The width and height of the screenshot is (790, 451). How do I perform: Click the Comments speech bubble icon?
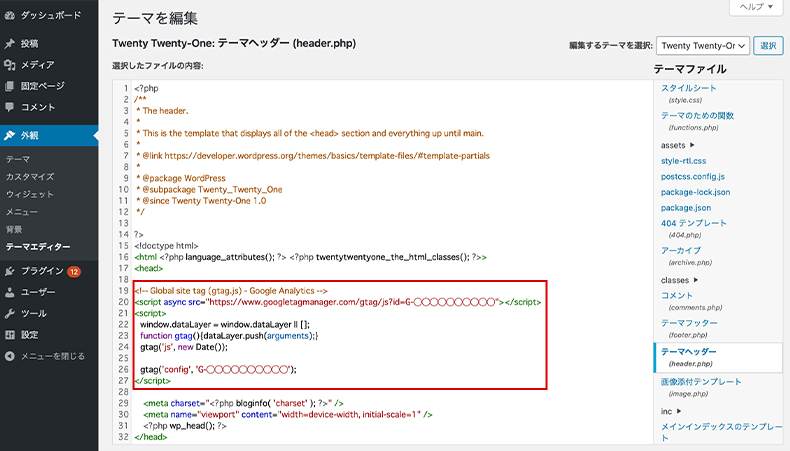tap(10, 107)
